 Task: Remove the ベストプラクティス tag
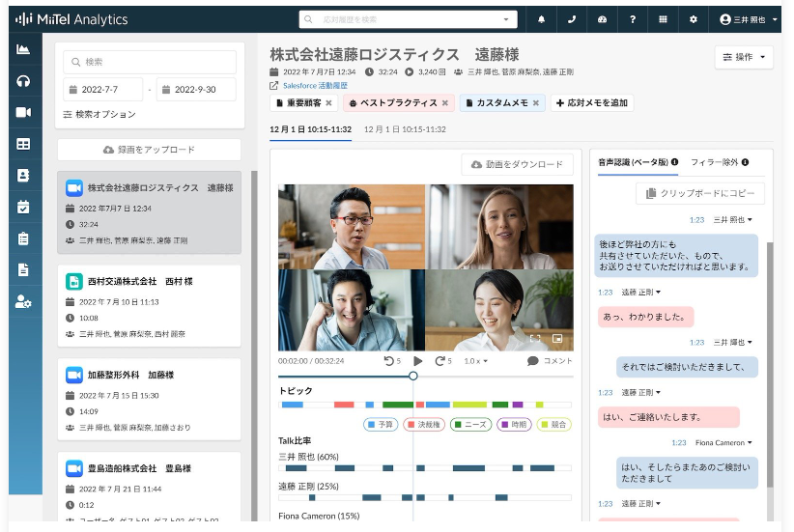445,102
